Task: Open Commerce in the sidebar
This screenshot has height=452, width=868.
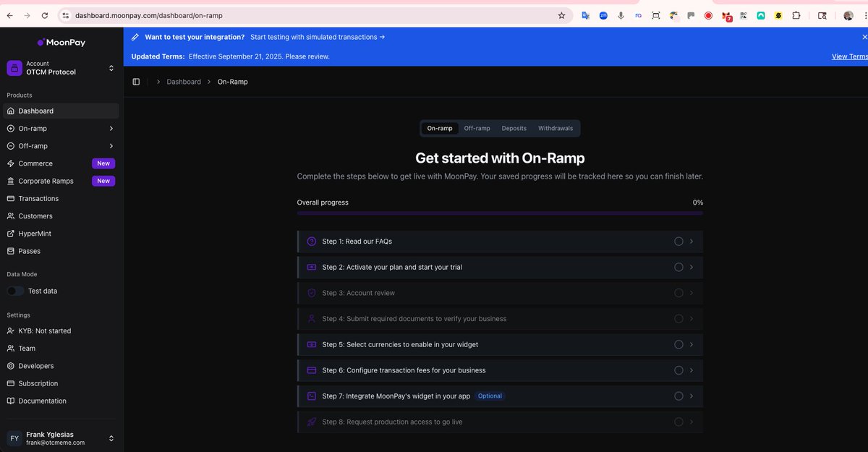Action: click(x=61, y=163)
